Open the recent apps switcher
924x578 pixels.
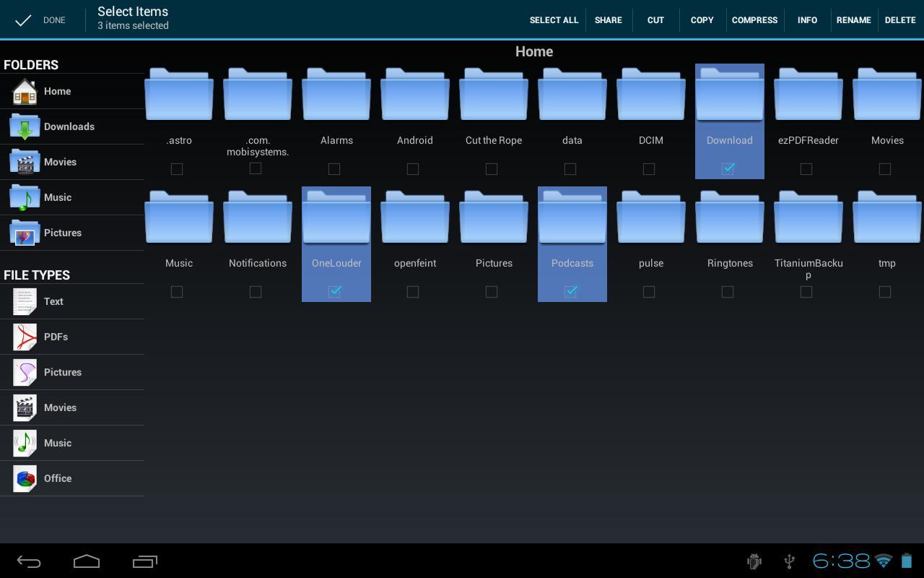click(x=145, y=561)
